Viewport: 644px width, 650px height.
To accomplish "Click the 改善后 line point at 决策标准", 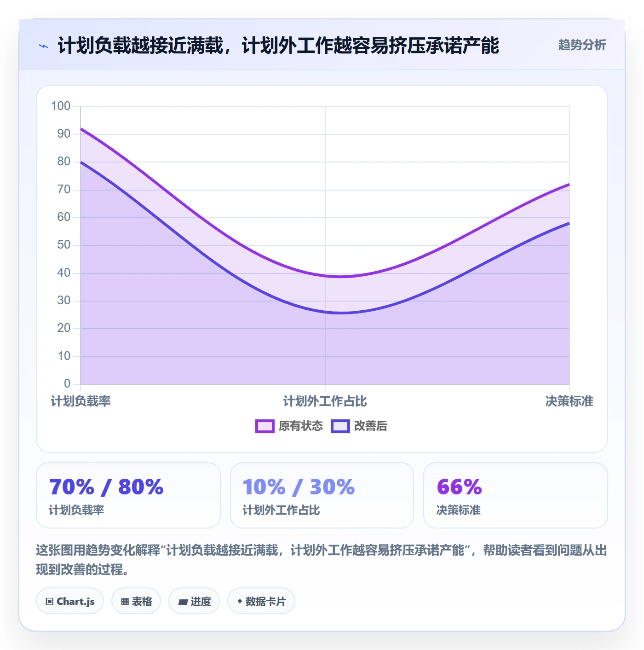I will (569, 223).
